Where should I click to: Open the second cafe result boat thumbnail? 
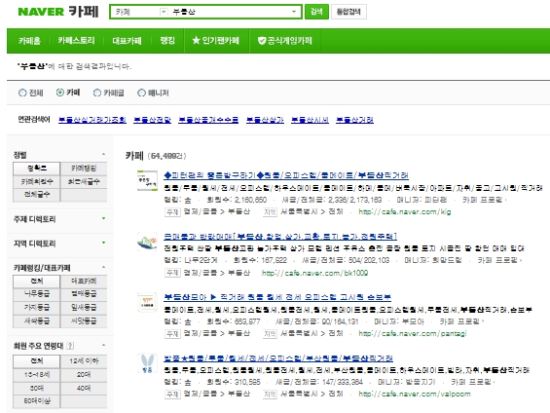click(x=147, y=242)
